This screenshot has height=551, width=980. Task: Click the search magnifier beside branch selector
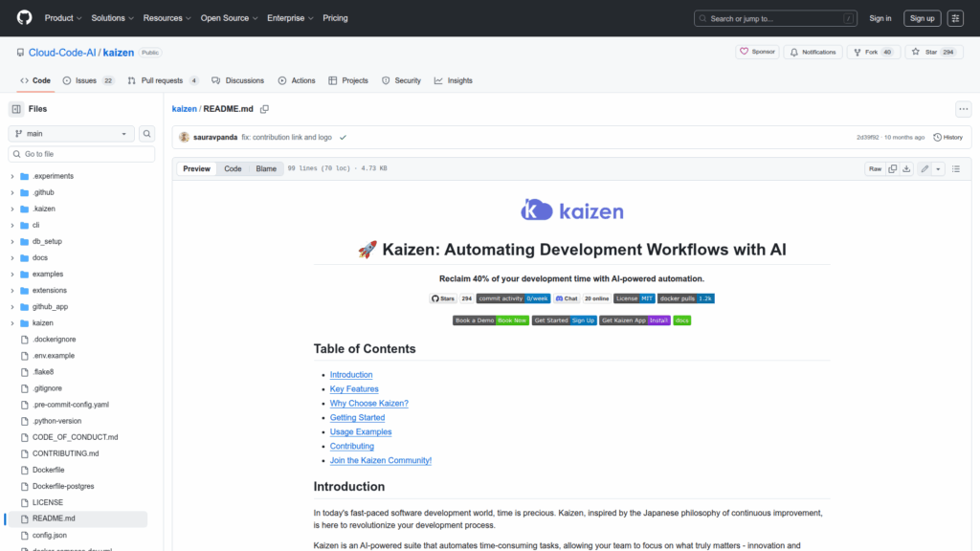point(147,134)
